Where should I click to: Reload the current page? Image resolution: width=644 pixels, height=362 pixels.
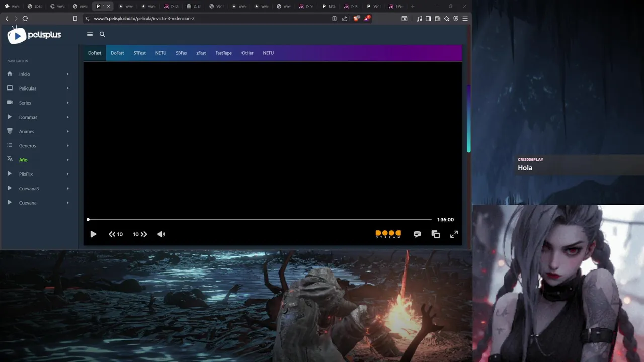[25, 19]
